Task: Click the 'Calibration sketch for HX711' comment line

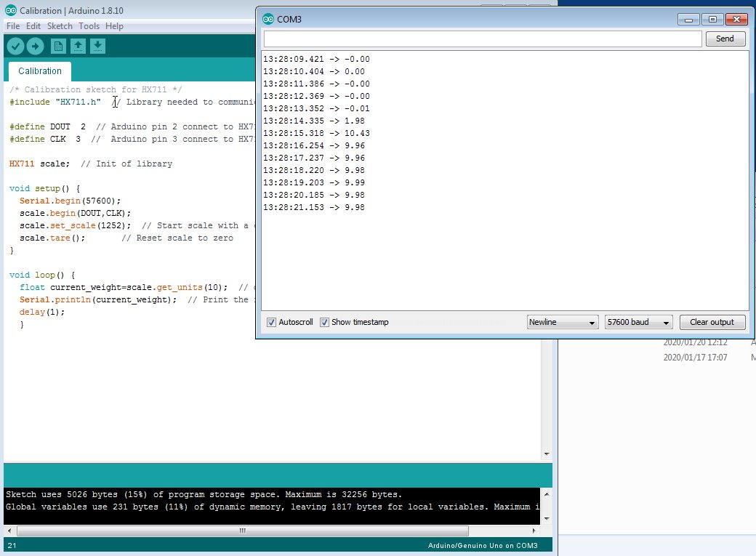Action: 95,89
